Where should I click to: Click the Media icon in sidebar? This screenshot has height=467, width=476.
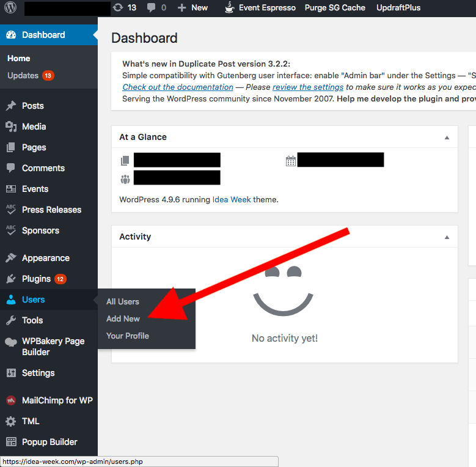[11, 127]
